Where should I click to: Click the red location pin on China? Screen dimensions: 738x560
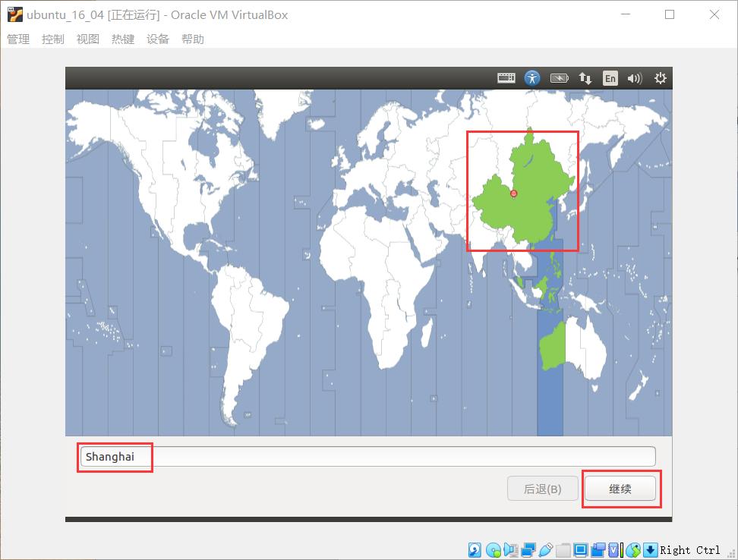click(x=514, y=193)
